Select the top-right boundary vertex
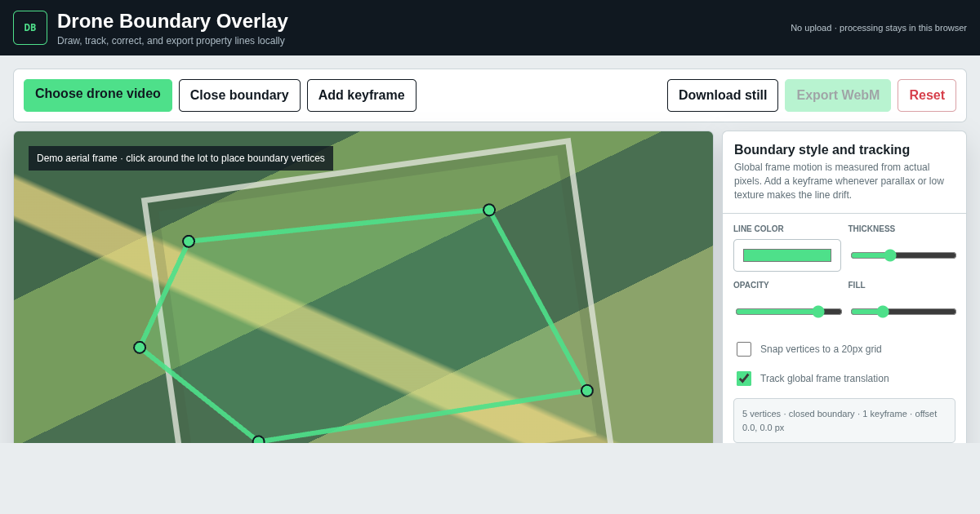The width and height of the screenshot is (980, 514). (x=489, y=210)
